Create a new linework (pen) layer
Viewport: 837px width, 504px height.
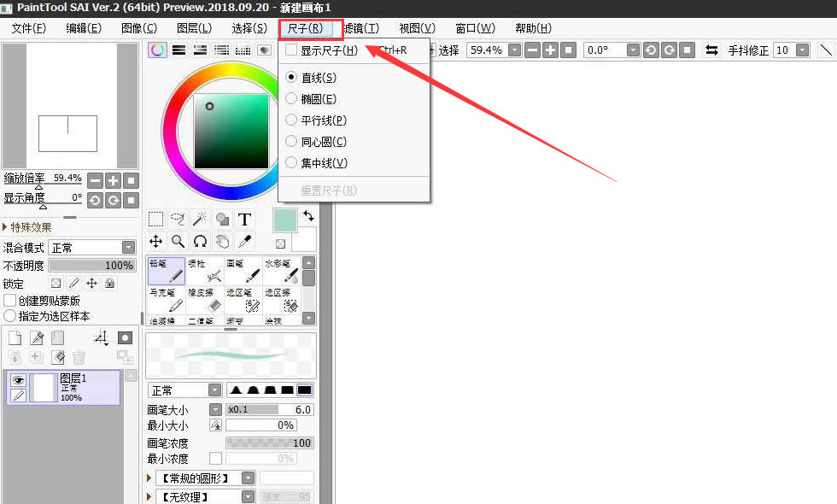(x=36, y=338)
